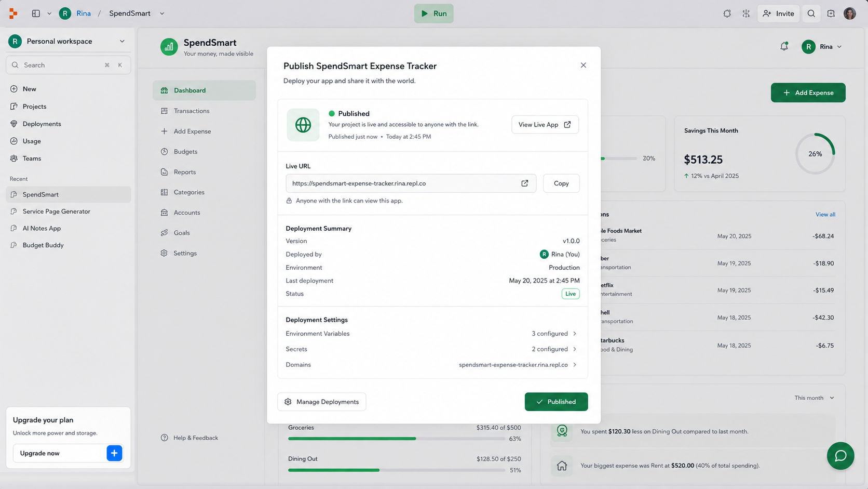Close the Publish dialog
Image resolution: width=868 pixels, height=489 pixels.
tap(583, 65)
